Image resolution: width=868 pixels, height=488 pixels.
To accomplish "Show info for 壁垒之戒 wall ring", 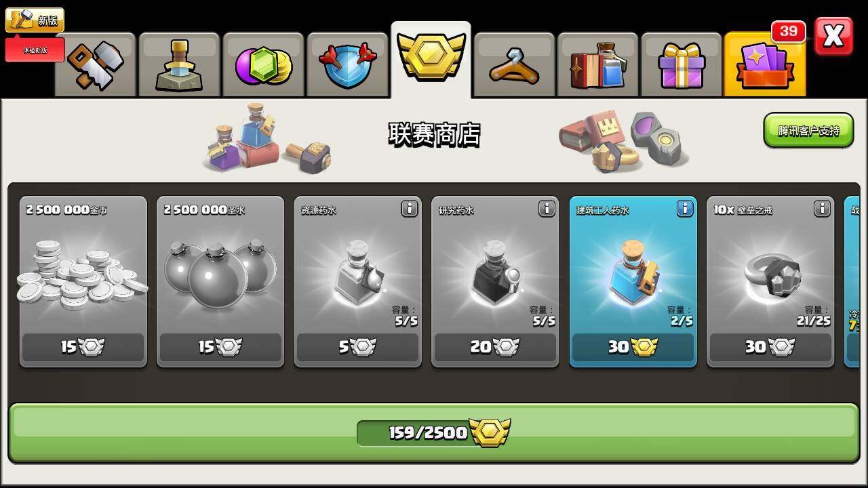I will coord(823,209).
